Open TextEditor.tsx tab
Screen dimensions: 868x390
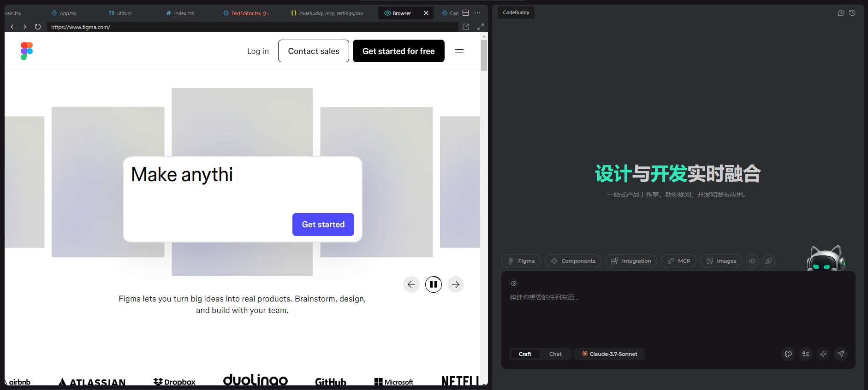click(x=246, y=13)
